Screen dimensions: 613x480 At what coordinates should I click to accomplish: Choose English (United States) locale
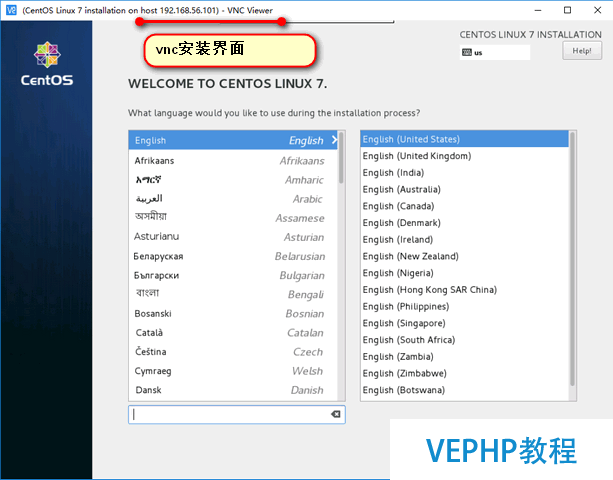pyautogui.click(x=464, y=139)
